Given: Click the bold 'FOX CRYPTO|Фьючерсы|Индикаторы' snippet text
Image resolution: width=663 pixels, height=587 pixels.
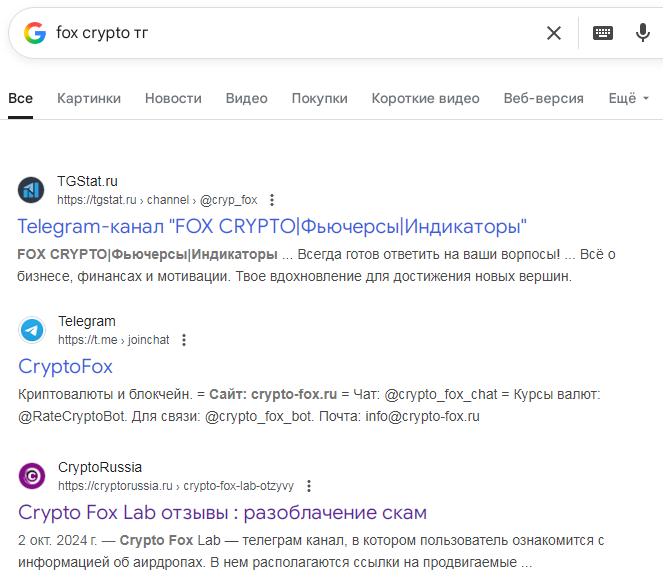Looking at the screenshot, I should coord(147,254).
